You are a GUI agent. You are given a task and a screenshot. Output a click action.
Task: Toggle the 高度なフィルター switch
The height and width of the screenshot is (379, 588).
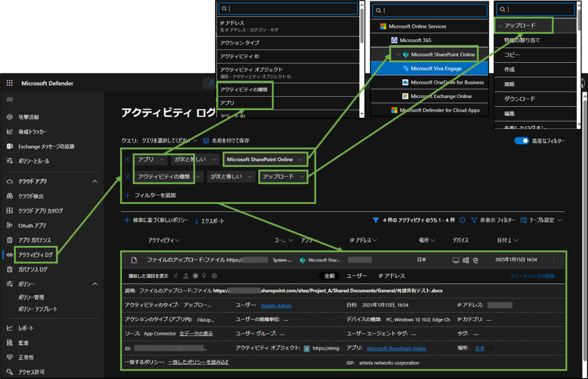coord(521,141)
